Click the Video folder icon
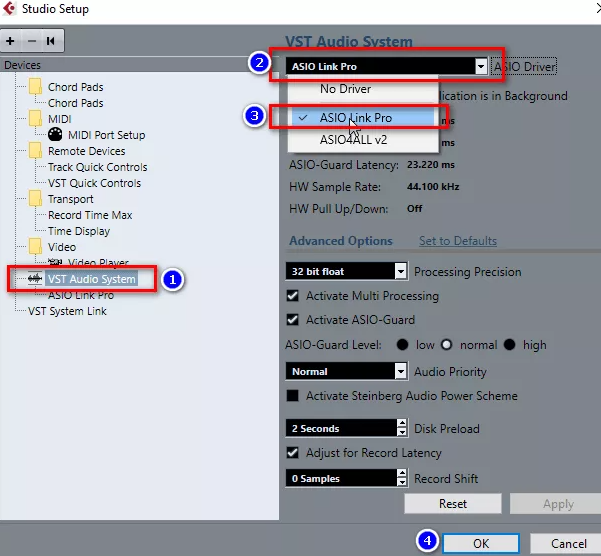This screenshot has height=556, width=601. [x=36, y=247]
